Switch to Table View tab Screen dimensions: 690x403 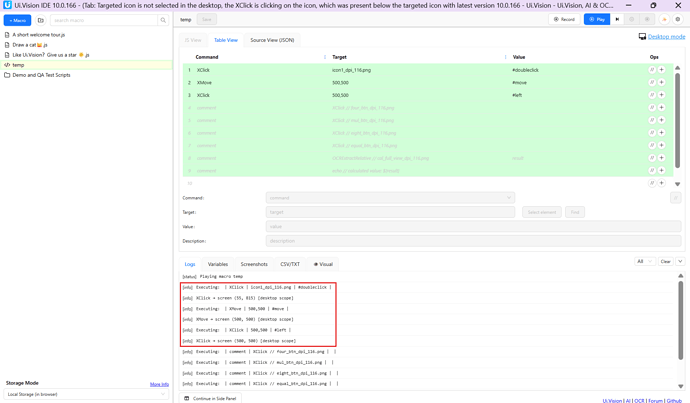coord(226,40)
